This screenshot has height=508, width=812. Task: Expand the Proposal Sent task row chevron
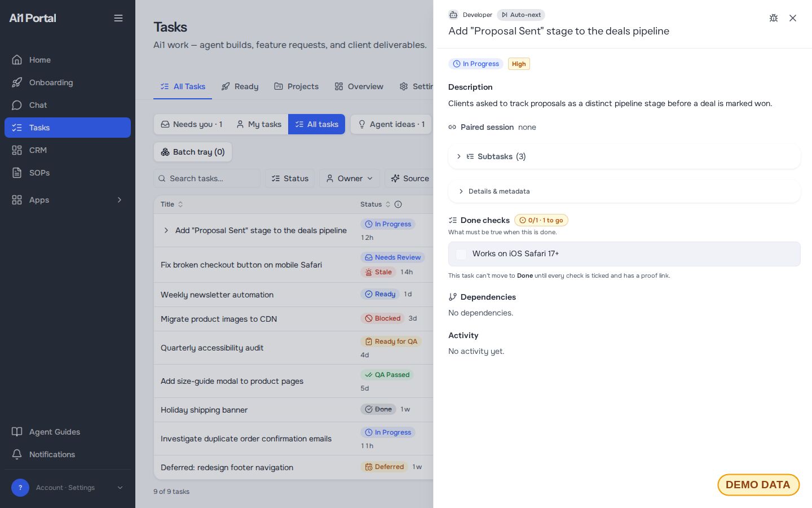pos(166,230)
